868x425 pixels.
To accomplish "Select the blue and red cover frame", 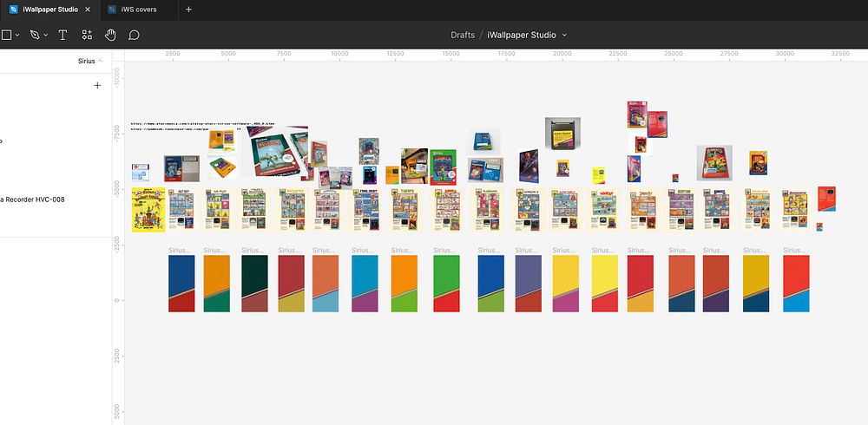I will tap(181, 284).
